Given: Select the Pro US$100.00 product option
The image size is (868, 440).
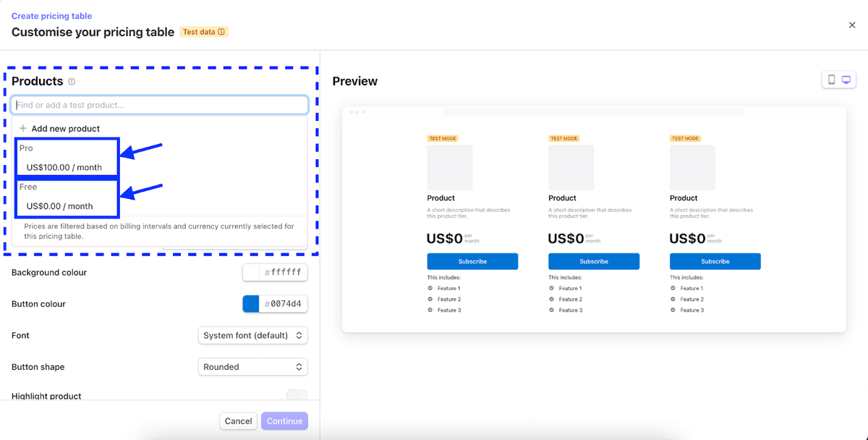Looking at the screenshot, I should (67, 156).
